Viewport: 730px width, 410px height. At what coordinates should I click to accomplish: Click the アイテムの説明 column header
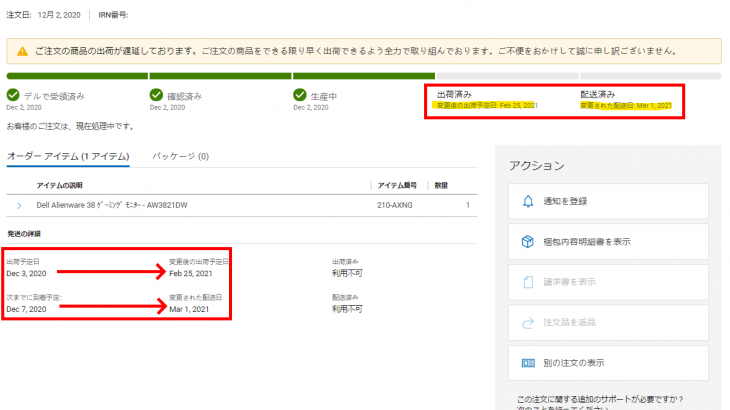(x=65, y=185)
